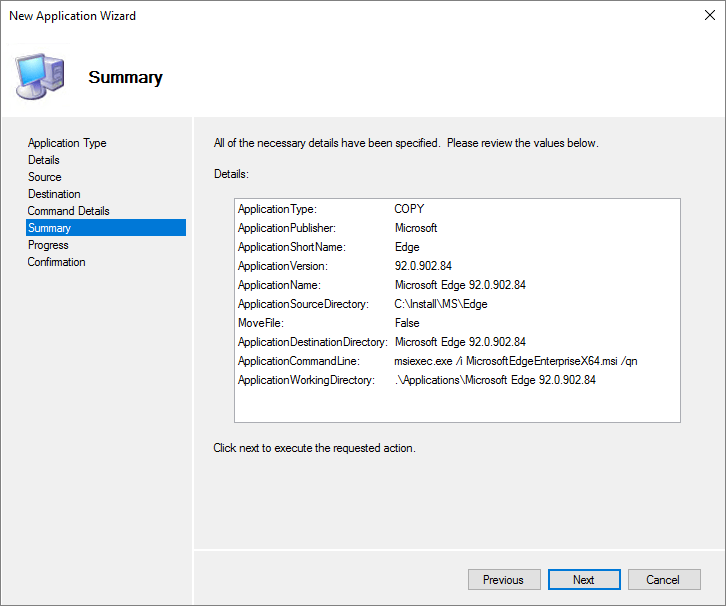
Task: Click the ApplicationPublisher Microsoft value
Action: click(x=416, y=228)
